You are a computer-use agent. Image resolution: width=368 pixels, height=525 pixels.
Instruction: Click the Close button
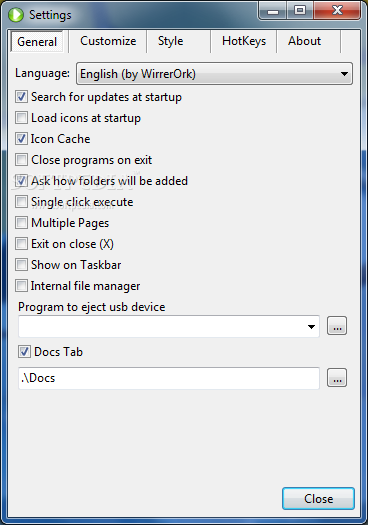(318, 499)
